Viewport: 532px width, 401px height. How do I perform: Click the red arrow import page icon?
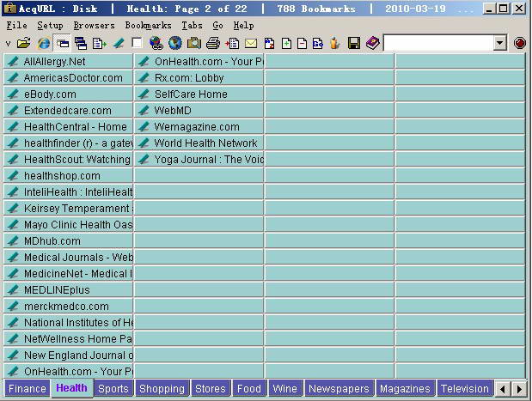coord(232,43)
